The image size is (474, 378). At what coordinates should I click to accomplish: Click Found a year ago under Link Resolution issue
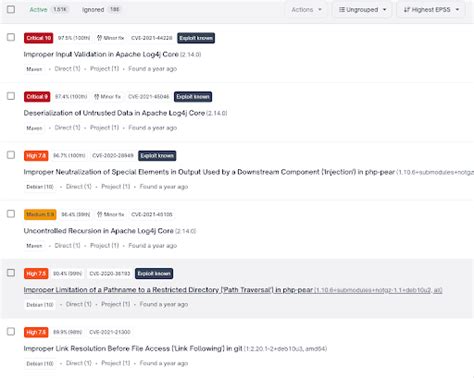[164, 363]
